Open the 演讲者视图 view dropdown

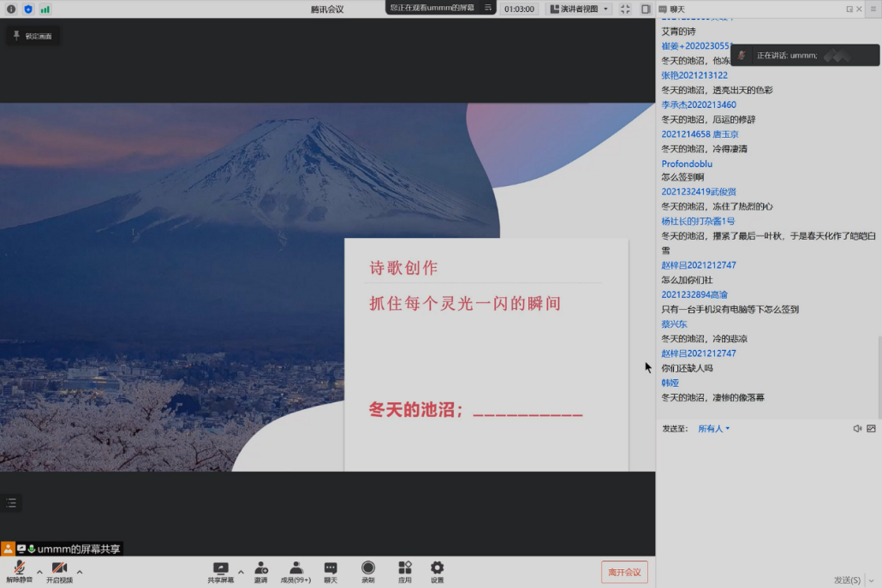(579, 9)
